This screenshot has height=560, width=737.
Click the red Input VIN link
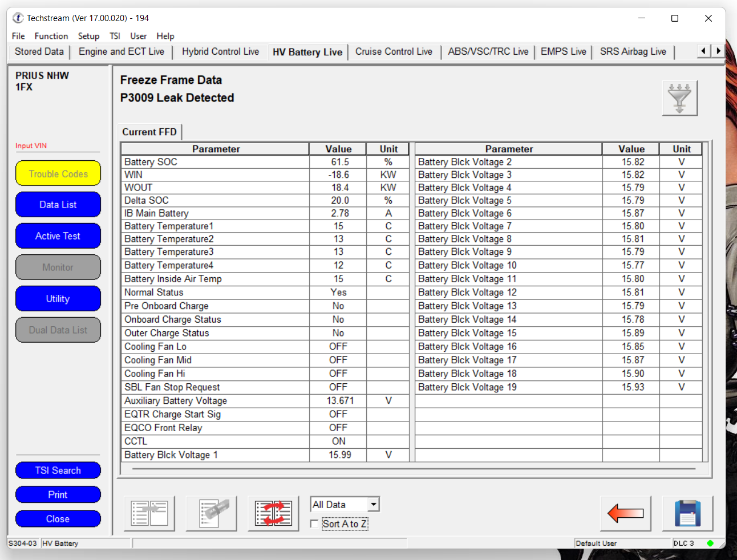31,145
